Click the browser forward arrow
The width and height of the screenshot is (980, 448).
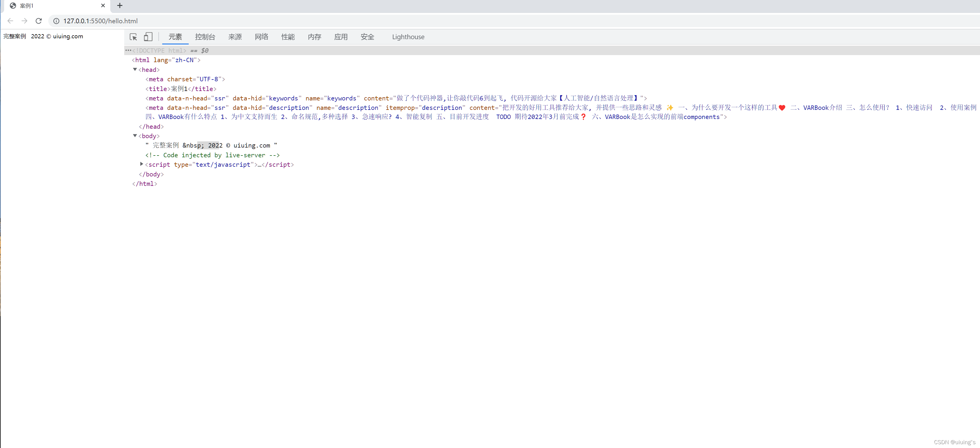pyautogui.click(x=24, y=21)
